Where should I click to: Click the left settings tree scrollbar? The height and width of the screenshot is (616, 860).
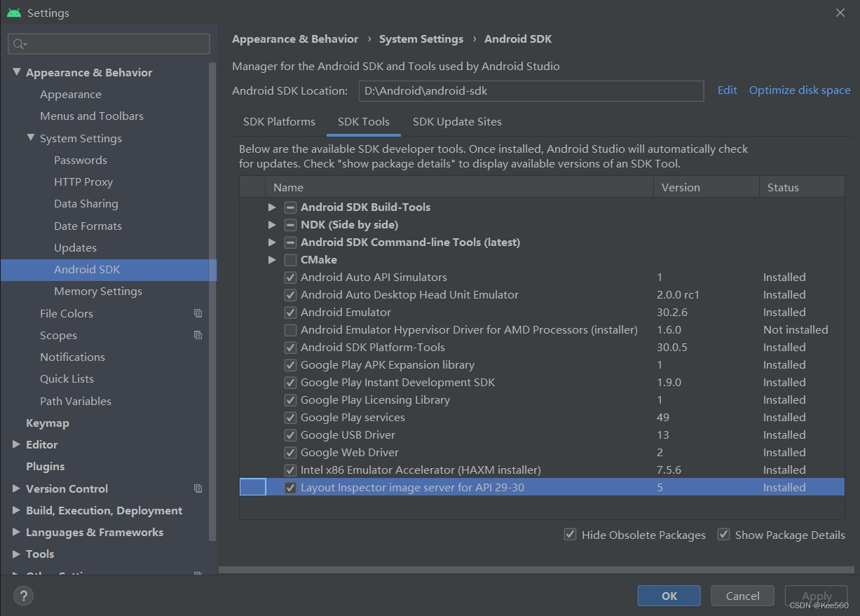[212, 301]
